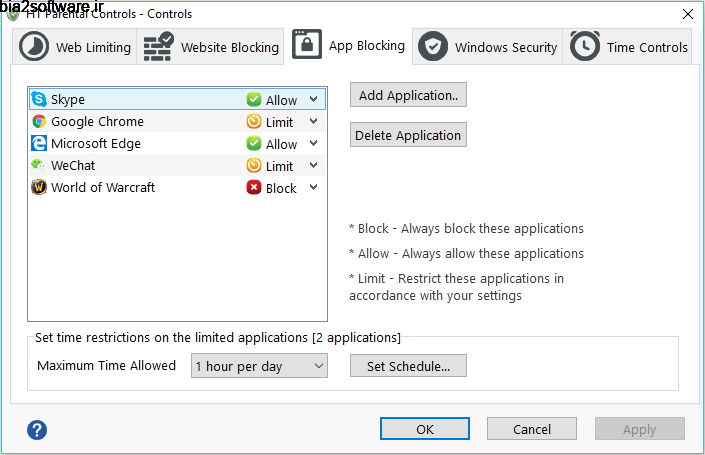This screenshot has height=455, width=705.
Task: Click the green Allow icon for Skype
Action: tap(254, 100)
